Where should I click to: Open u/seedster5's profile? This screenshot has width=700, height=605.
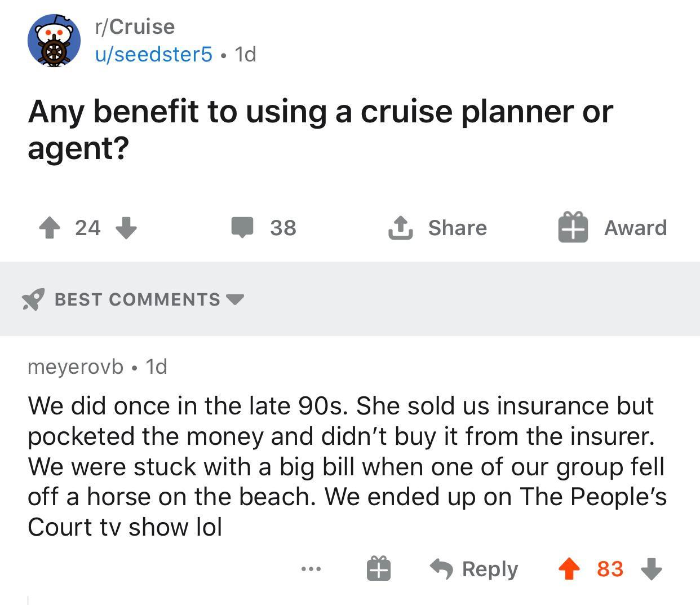[152, 54]
